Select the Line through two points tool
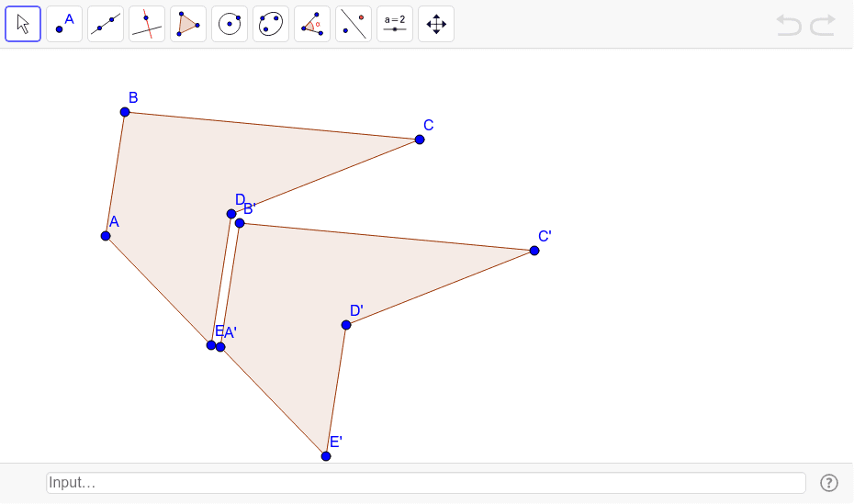The height and width of the screenshot is (504, 854). (106, 24)
